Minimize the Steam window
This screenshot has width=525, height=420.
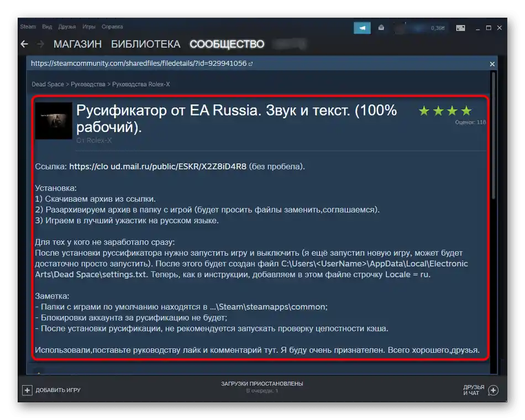click(x=478, y=28)
